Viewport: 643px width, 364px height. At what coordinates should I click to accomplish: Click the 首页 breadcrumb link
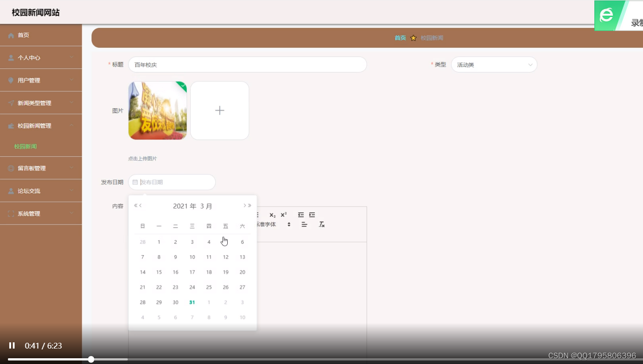[x=400, y=38]
